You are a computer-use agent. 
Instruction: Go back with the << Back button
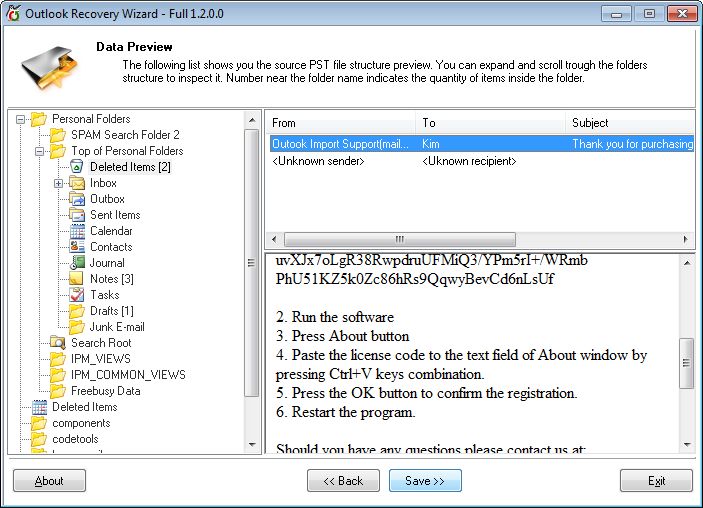click(343, 481)
